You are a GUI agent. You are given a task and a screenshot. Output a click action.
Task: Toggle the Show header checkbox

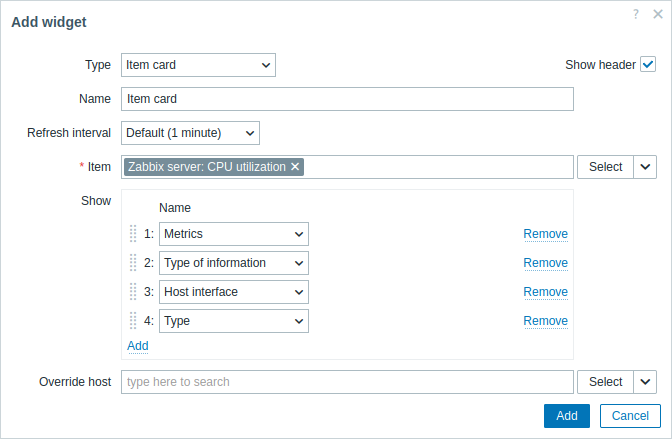pos(648,65)
